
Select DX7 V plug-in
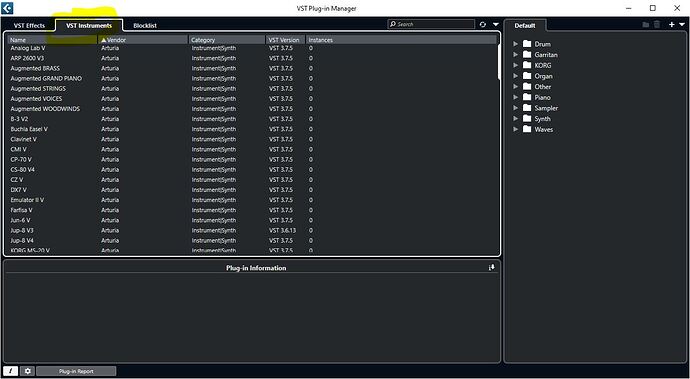pyautogui.click(x=252, y=190)
